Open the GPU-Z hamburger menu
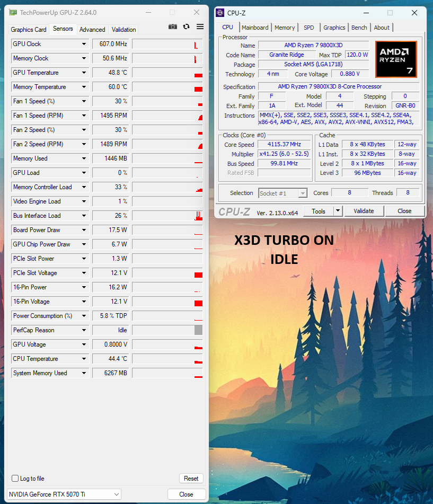 pyautogui.click(x=200, y=27)
